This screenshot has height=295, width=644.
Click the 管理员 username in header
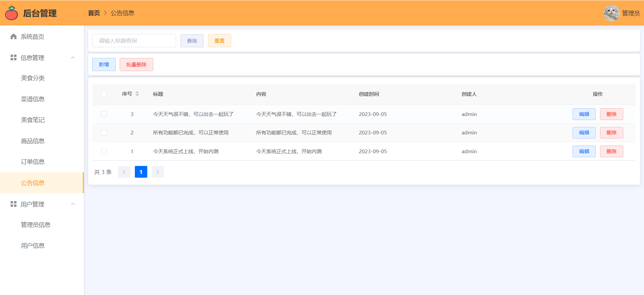coord(631,13)
